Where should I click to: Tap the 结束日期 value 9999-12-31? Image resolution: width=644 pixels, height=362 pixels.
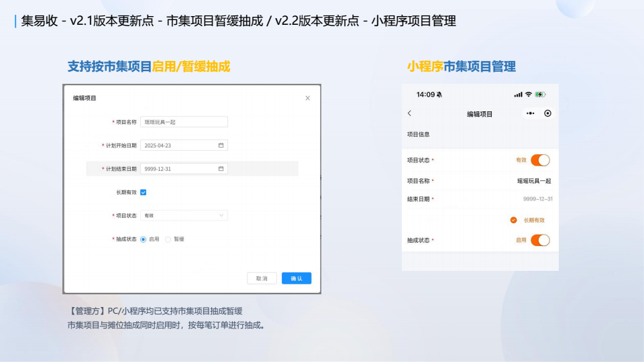pos(537,199)
